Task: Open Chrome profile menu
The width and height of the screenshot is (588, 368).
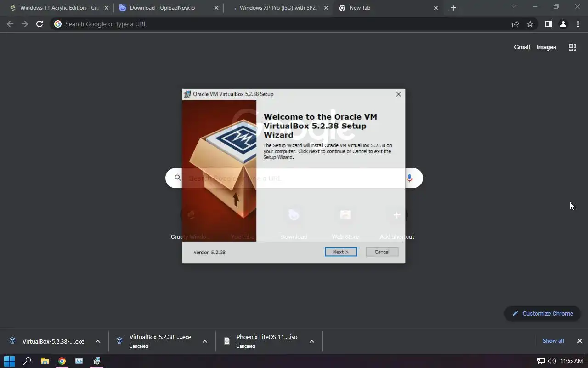Action: (x=563, y=24)
